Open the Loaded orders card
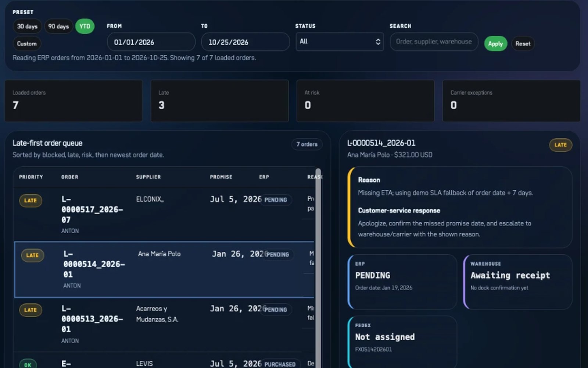 (73, 101)
